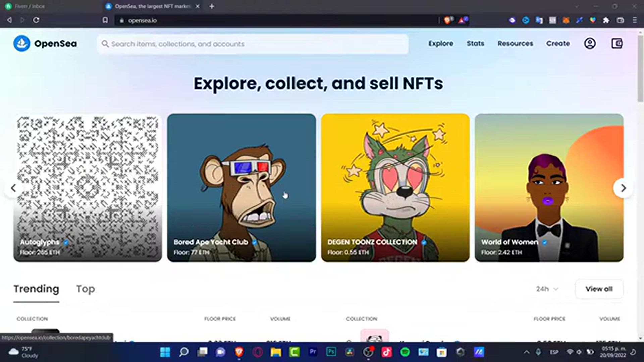Open File Explorer from taskbar
This screenshot has width=644, height=362.
click(276, 352)
